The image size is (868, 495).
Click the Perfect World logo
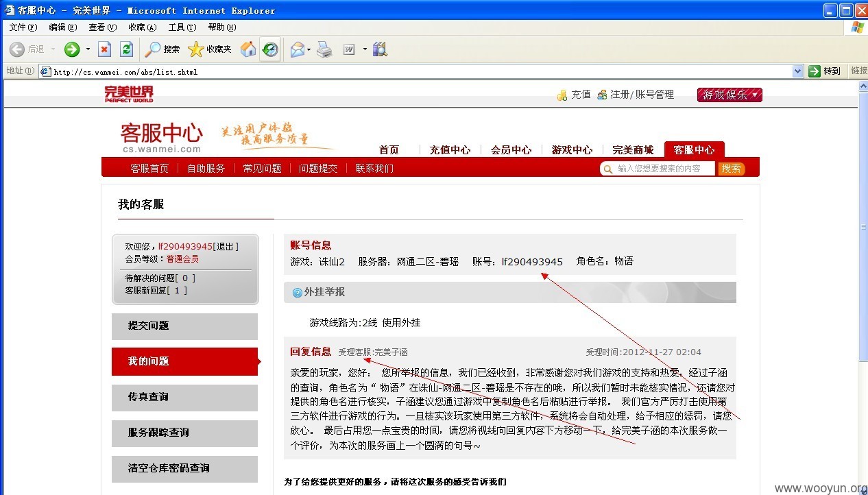coord(129,95)
